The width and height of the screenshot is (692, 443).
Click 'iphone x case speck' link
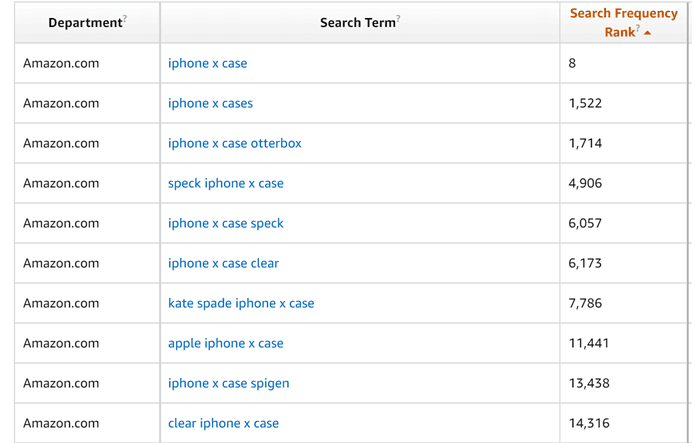tap(225, 223)
